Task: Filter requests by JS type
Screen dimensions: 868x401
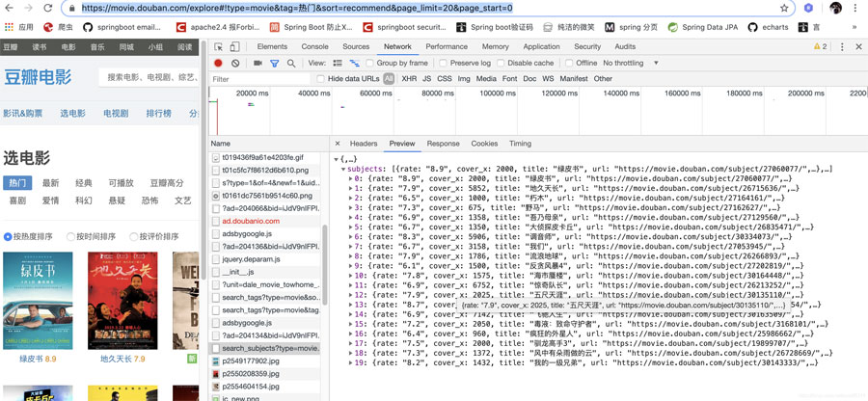Action: point(427,79)
